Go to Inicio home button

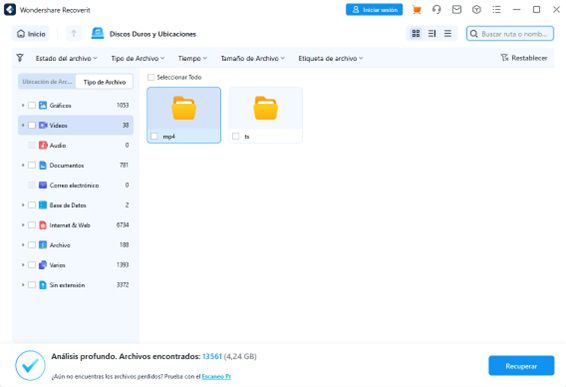pyautogui.click(x=31, y=34)
